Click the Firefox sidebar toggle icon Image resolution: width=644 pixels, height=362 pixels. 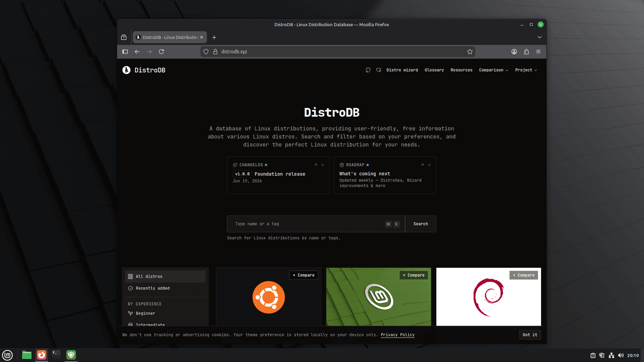(125, 52)
